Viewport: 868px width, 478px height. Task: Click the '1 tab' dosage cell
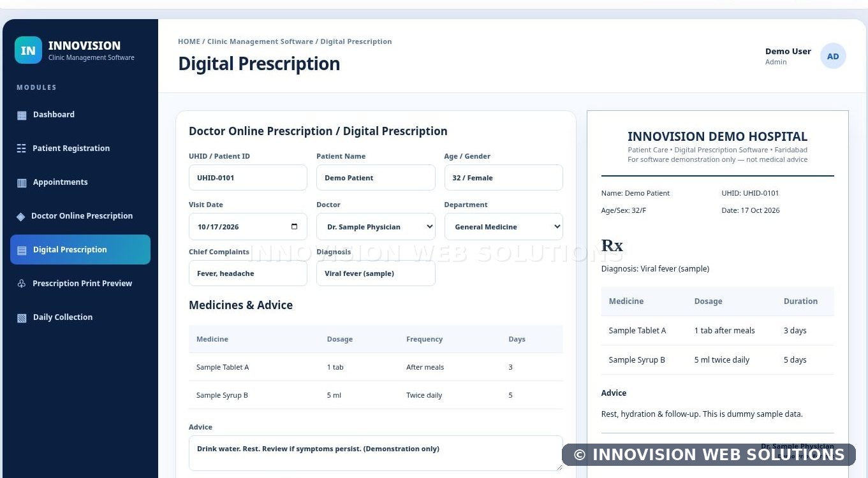(335, 367)
